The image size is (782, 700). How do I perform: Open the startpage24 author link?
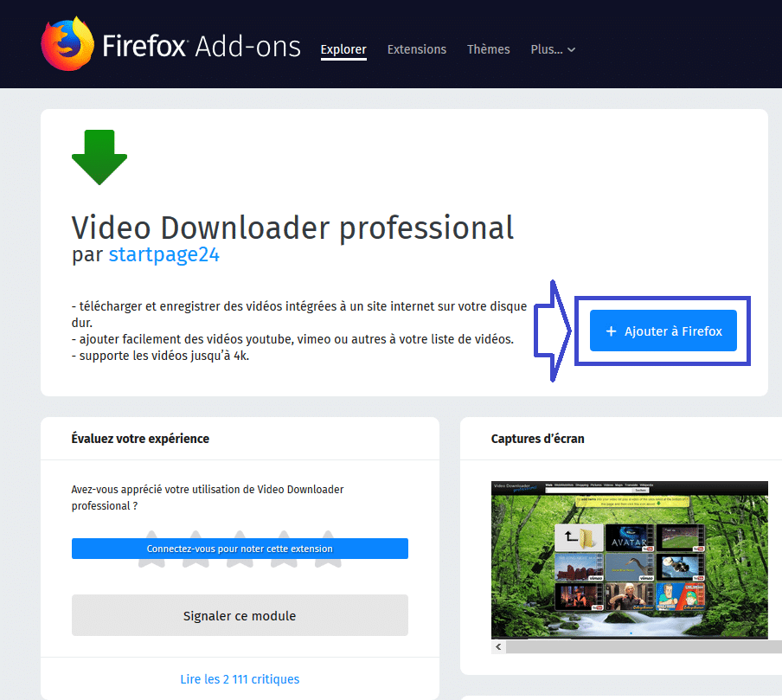[x=164, y=254]
